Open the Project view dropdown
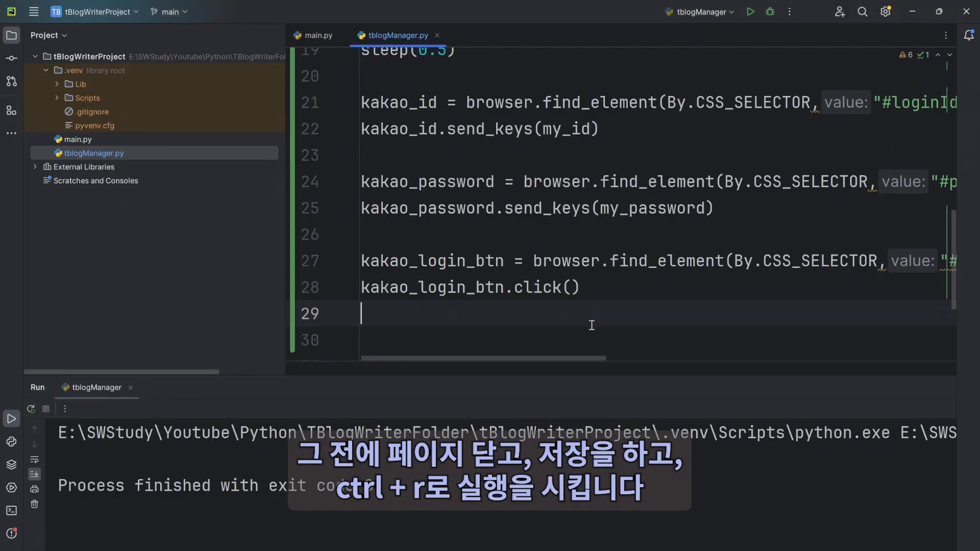This screenshot has height=551, width=980. (48, 35)
